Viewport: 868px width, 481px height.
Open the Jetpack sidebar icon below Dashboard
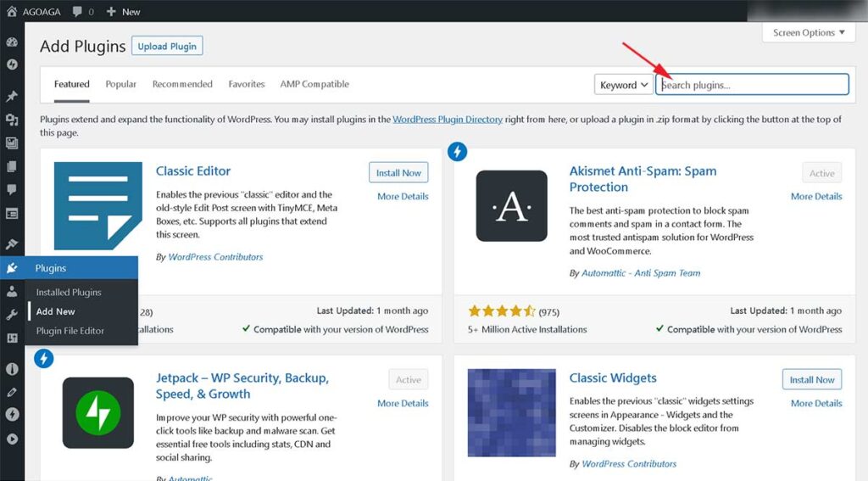click(12, 64)
